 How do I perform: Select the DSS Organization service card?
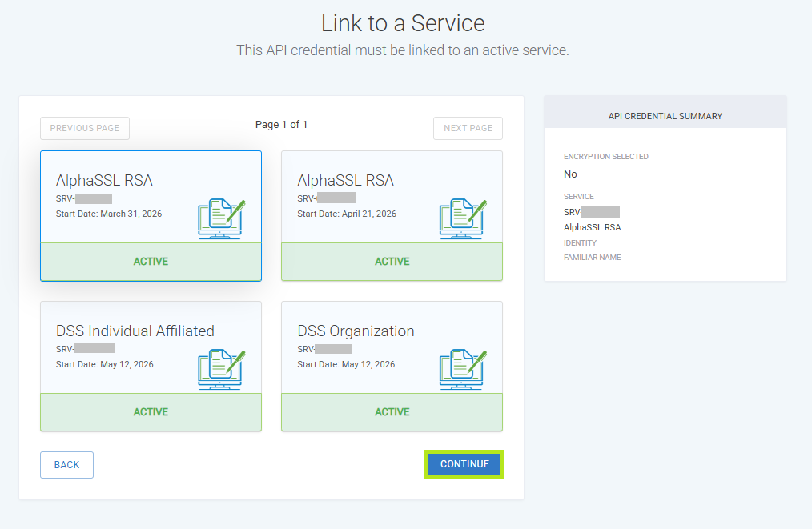[392, 366]
